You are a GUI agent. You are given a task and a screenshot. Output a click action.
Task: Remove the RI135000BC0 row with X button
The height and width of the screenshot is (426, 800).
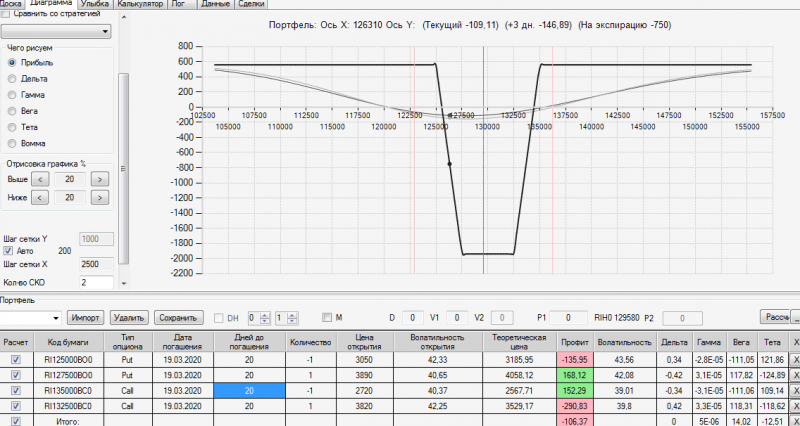795,391
